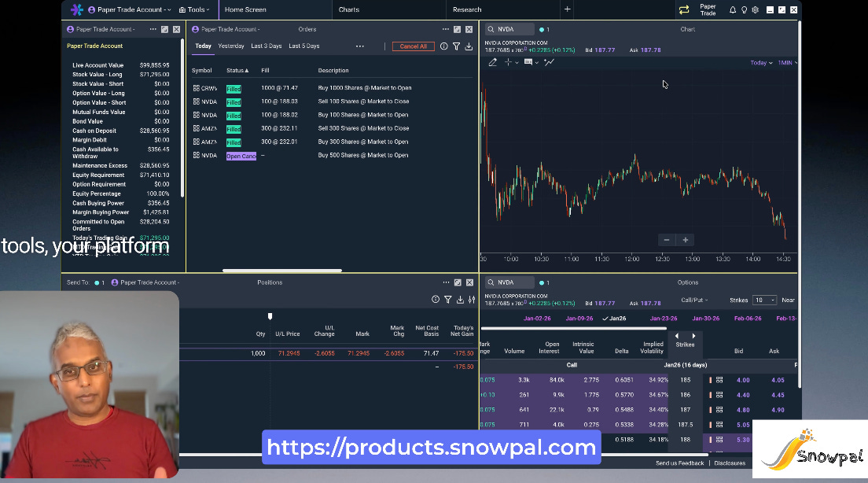Select the Jan-23-26 expiration

(663, 319)
